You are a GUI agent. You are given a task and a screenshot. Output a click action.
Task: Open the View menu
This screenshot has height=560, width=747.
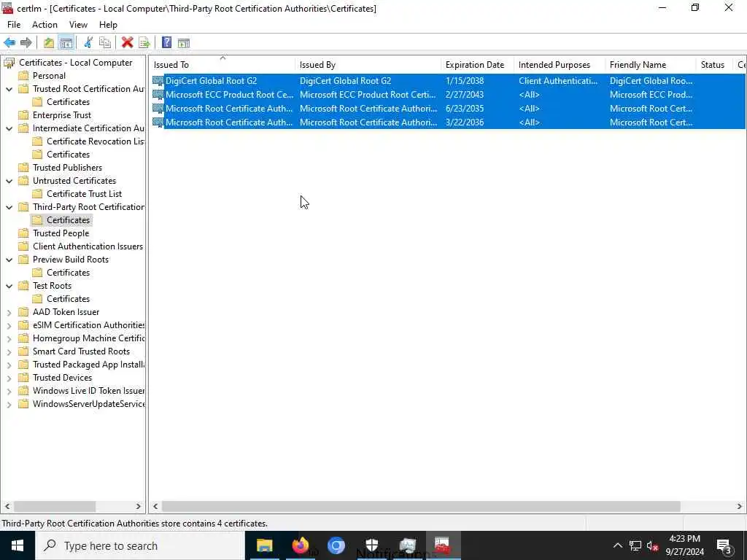(x=78, y=25)
